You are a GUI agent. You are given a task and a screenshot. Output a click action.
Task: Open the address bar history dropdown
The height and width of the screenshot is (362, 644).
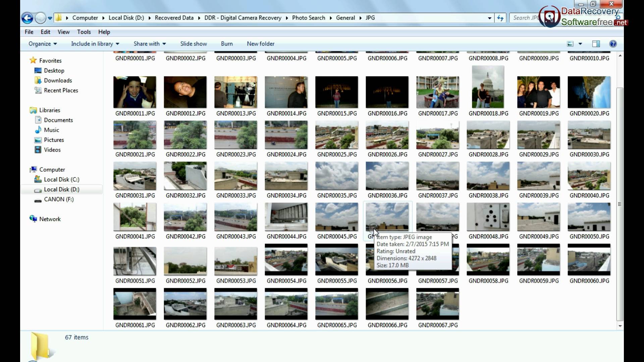(490, 18)
